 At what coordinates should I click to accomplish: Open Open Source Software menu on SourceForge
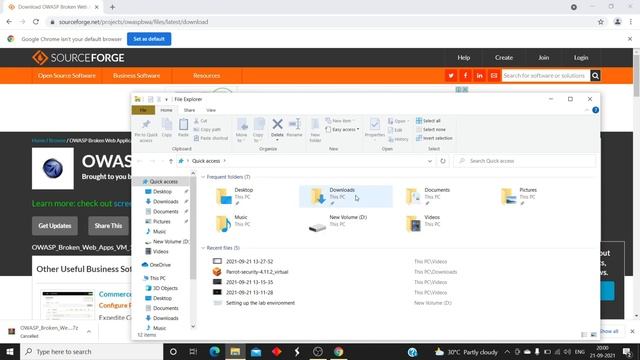pos(67,76)
